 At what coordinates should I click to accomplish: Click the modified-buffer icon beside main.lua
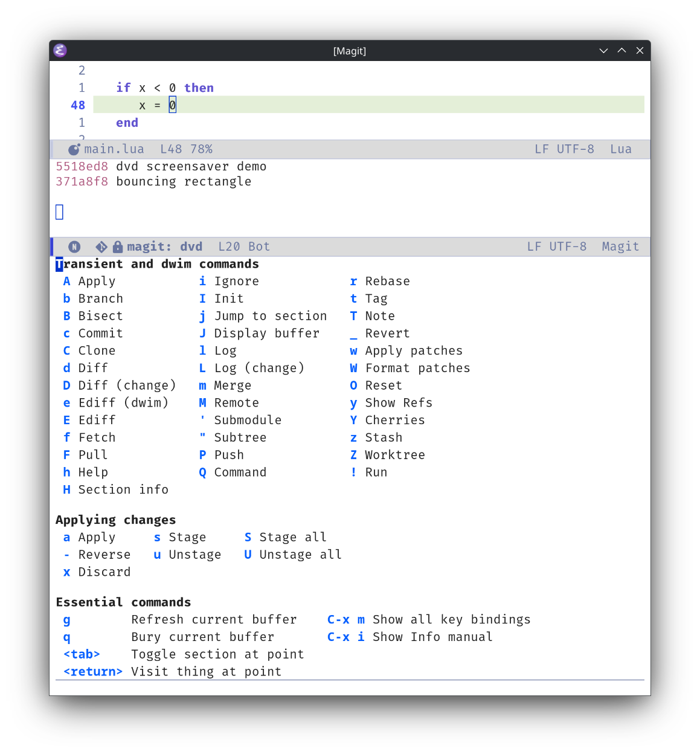pos(74,150)
